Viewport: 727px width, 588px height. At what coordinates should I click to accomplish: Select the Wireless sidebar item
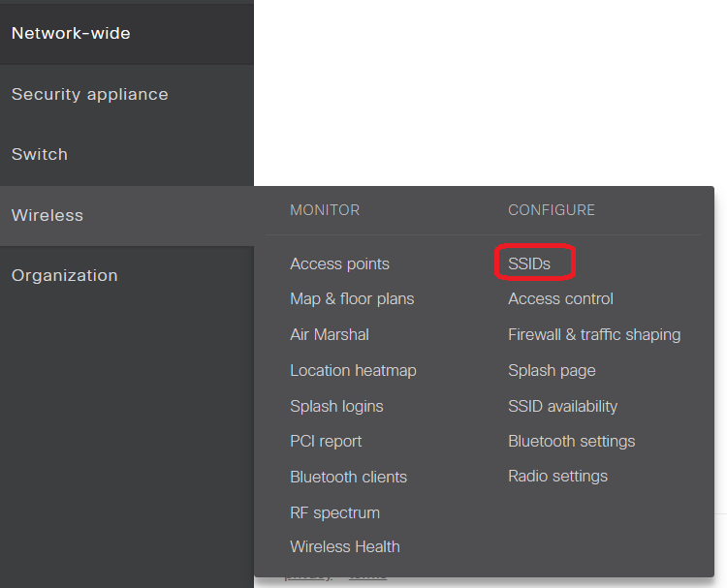click(47, 215)
